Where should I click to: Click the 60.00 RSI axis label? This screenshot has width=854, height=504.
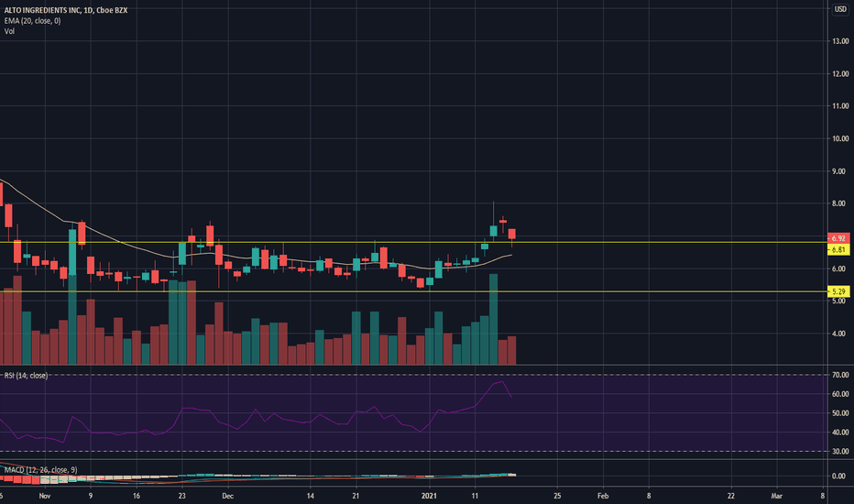(840, 394)
